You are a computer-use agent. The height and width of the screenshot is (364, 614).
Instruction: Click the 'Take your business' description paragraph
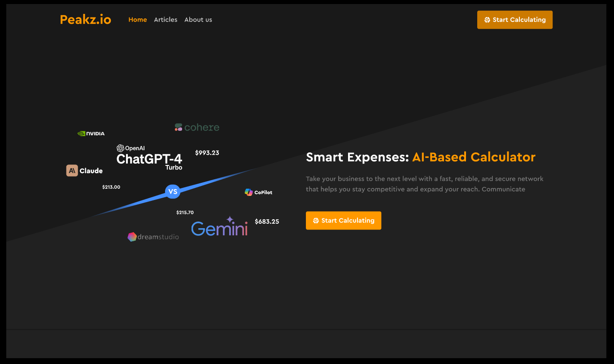pos(425,184)
